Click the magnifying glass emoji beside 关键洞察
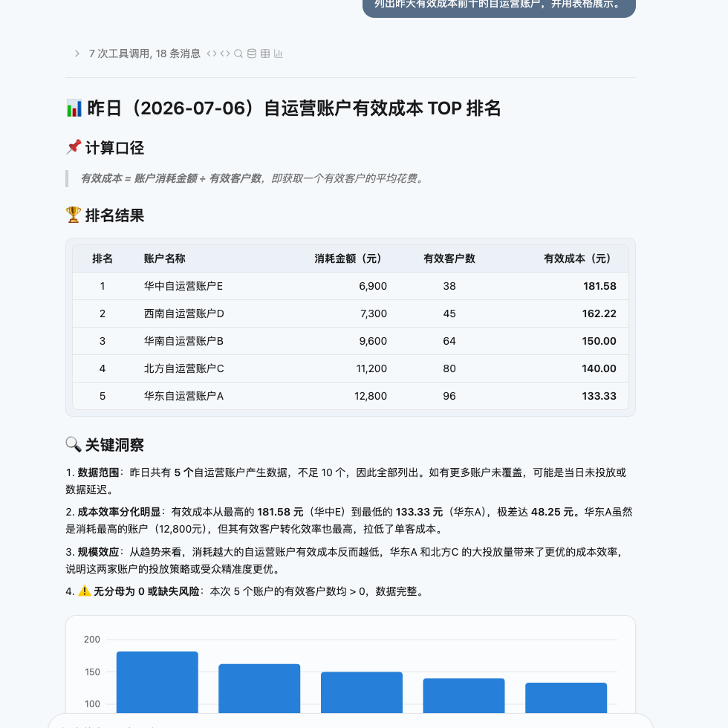Image resolution: width=728 pixels, height=728 pixels. [x=74, y=444]
